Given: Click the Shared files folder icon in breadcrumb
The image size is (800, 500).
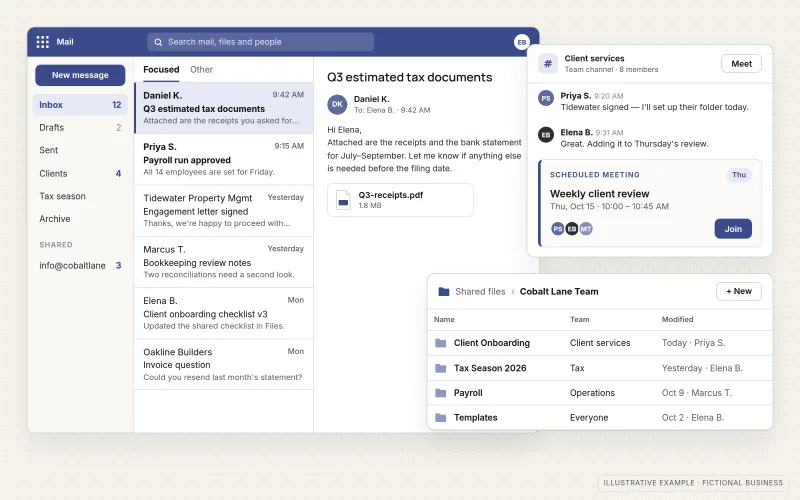Looking at the screenshot, I should pos(444,292).
